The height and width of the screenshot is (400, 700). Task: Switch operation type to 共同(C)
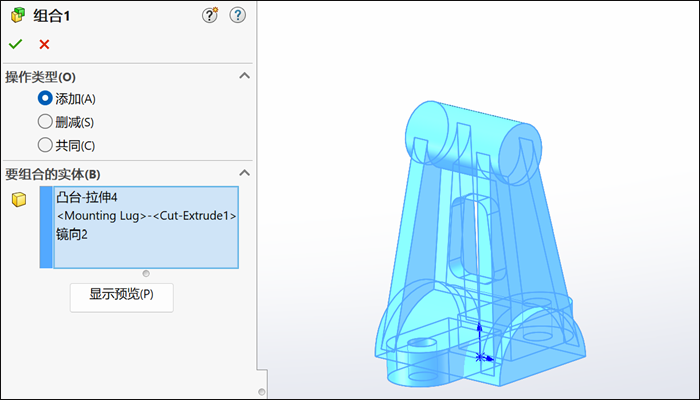click(x=45, y=145)
